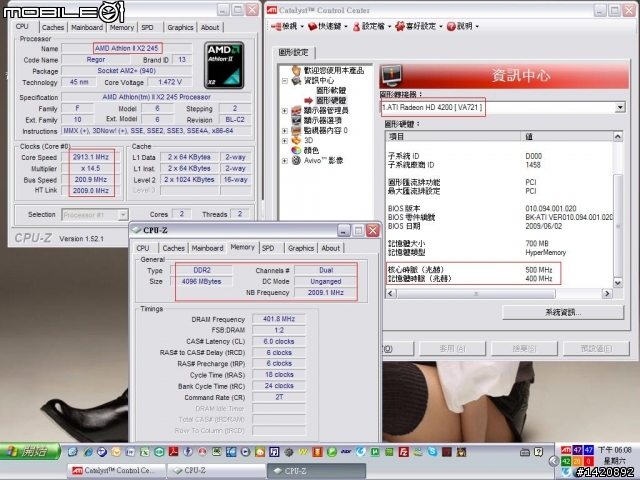Image resolution: width=640 pixels, height=480 pixels.
Task: Click the DRAM Frequency value 401.8 MHz
Action: [x=279, y=319]
